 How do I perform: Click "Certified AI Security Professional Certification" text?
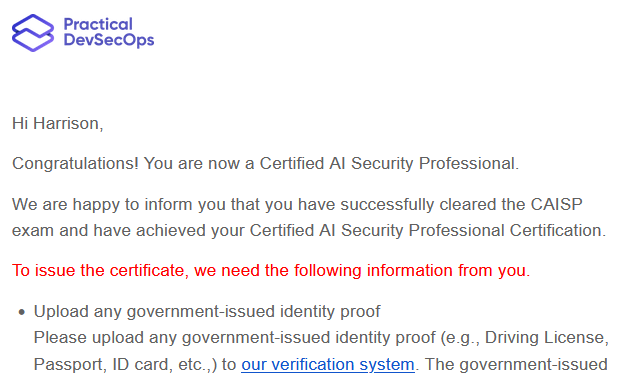point(426,231)
